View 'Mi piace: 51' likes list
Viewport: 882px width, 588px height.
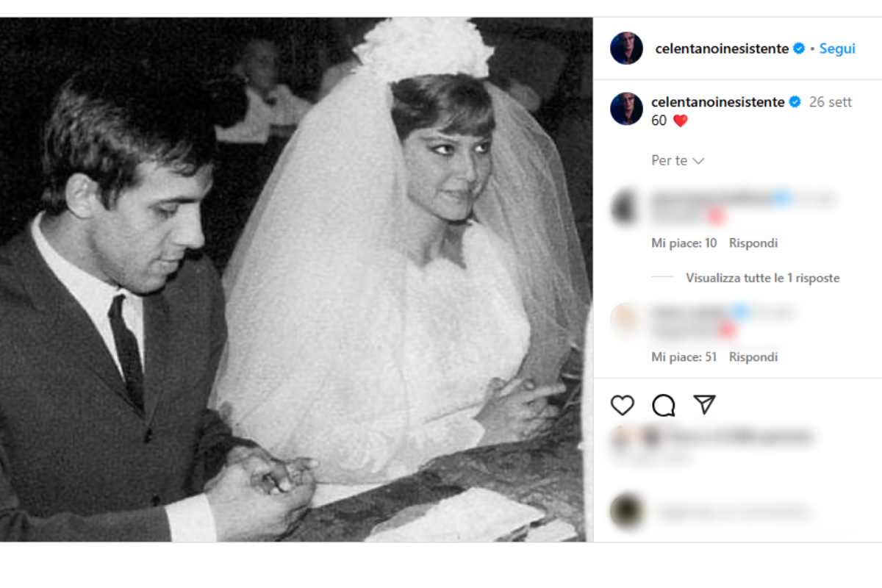tap(684, 356)
